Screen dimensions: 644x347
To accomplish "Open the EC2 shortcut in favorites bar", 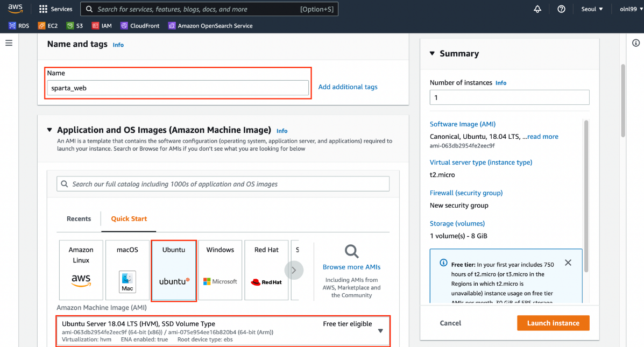I will click(48, 25).
